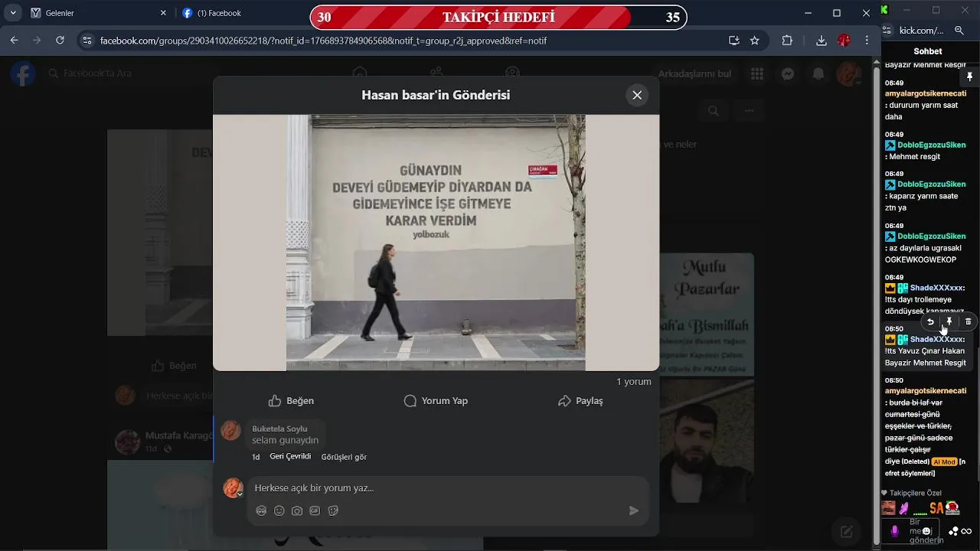Open emoji picker in comment box

point(279,510)
